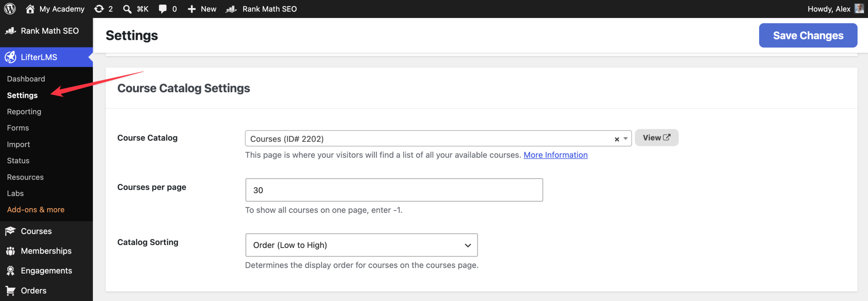This screenshot has height=301, width=868.
Task: Open the updates icon showing 2
Action: (99, 9)
